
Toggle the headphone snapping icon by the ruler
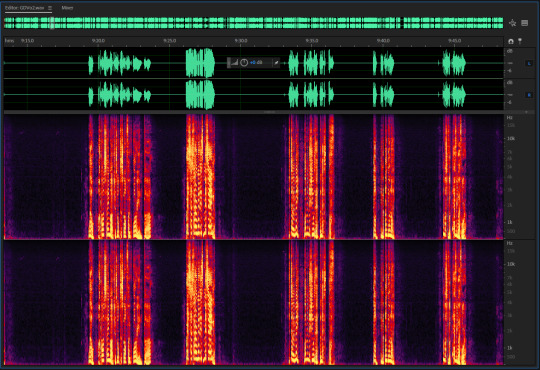(511, 41)
